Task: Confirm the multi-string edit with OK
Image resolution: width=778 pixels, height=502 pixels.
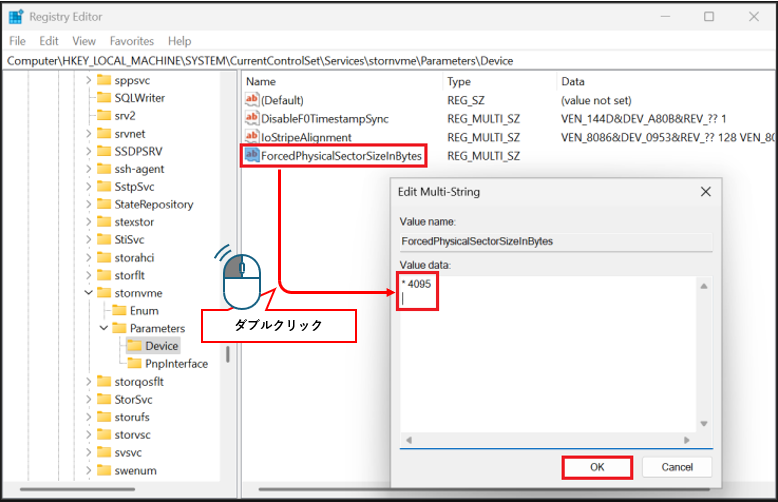Action: pyautogui.click(x=597, y=467)
